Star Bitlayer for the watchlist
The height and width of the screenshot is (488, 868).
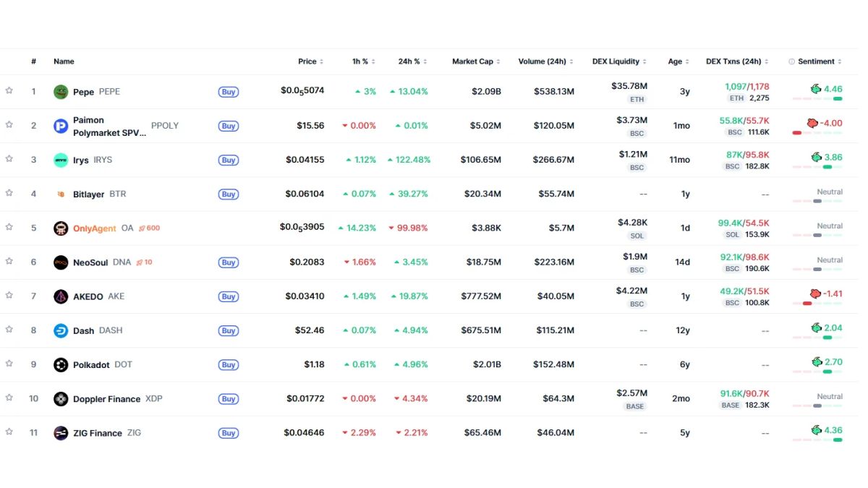pos(9,192)
